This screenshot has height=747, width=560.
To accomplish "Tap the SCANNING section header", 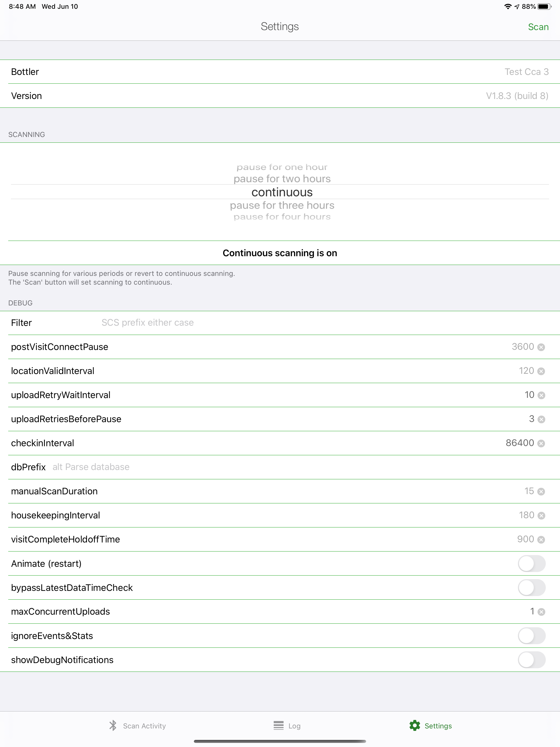I will coord(27,135).
